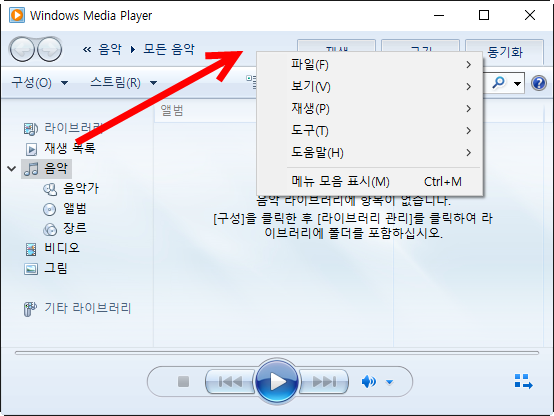Viewport: 554px width, 416px height.
Task: Mute sound with the speaker icon
Action: [x=369, y=381]
